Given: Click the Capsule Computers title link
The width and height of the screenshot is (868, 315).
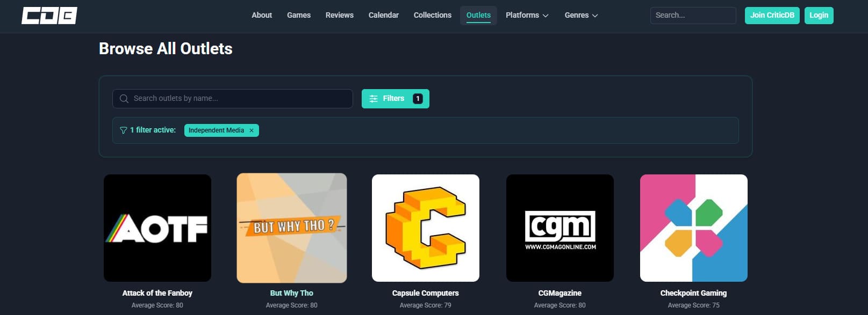Looking at the screenshot, I should pyautogui.click(x=426, y=293).
